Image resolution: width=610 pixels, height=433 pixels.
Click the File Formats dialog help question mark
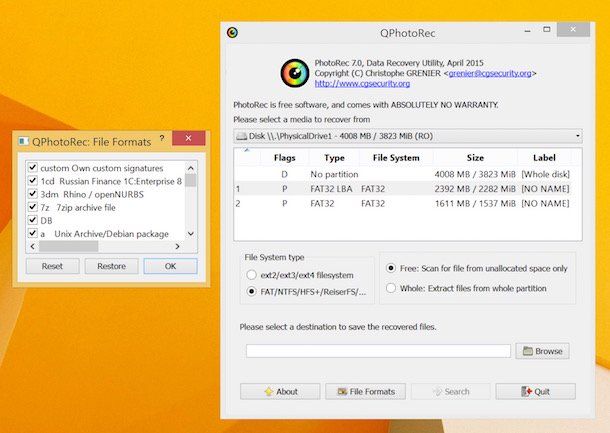pyautogui.click(x=162, y=140)
